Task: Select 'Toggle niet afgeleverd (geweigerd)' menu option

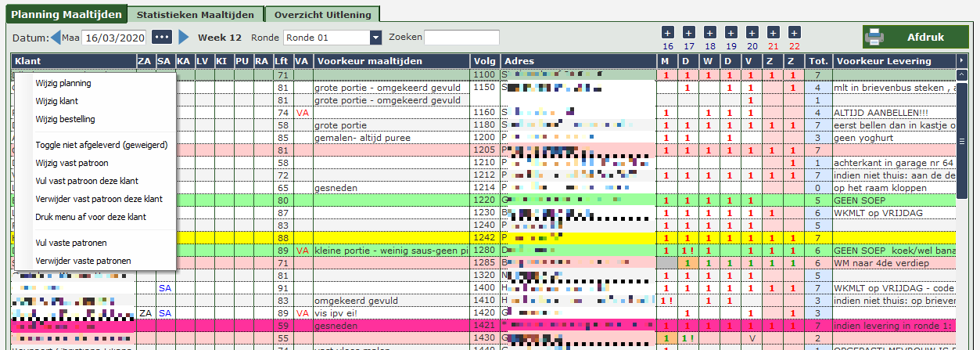Action: pos(101,145)
